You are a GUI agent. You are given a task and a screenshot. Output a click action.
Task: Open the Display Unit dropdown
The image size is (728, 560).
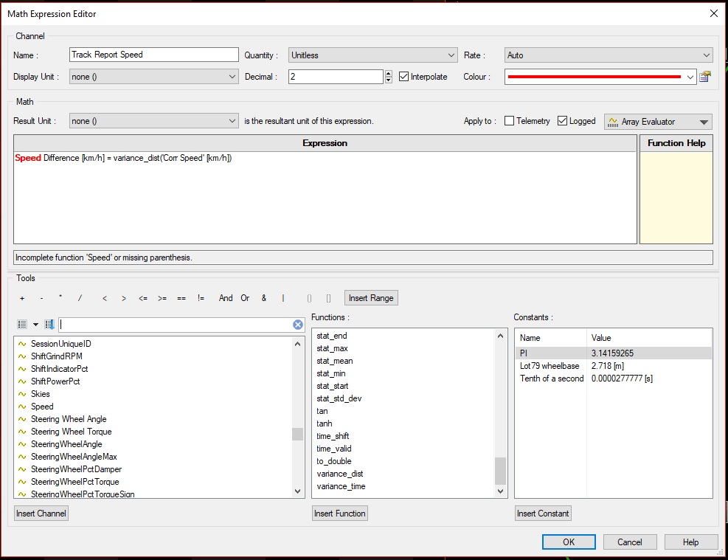(x=153, y=77)
